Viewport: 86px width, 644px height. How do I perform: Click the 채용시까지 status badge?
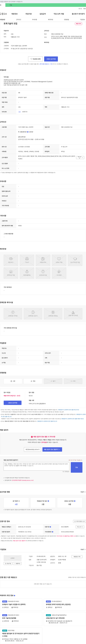79,24
